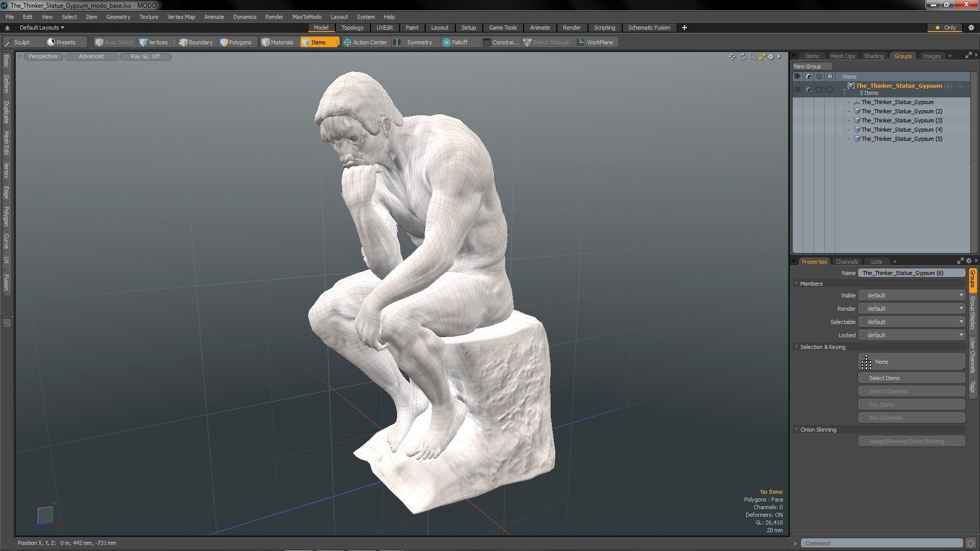Collapse the Selection & Keying section

(x=796, y=347)
